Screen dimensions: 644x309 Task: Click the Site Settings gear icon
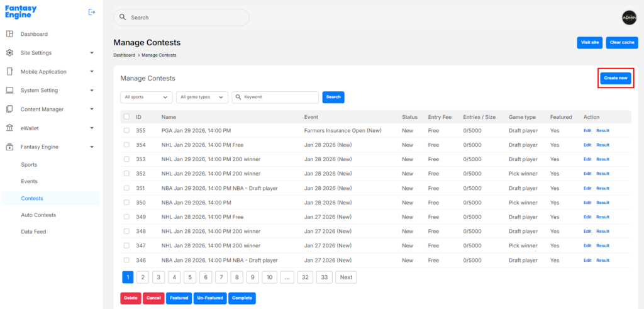pos(9,53)
